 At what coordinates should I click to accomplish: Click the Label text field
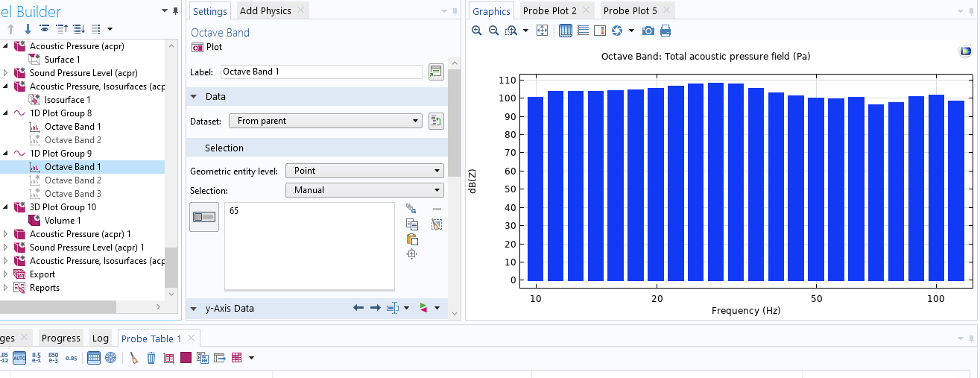click(321, 72)
